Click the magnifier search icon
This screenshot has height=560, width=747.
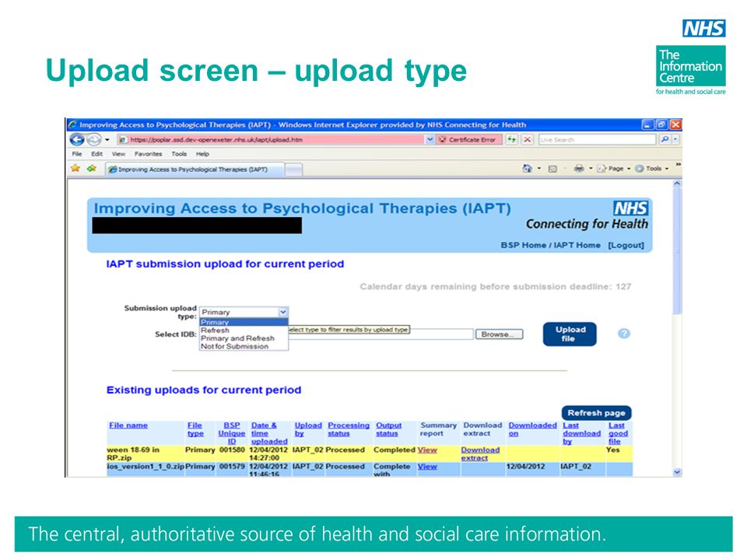point(664,139)
